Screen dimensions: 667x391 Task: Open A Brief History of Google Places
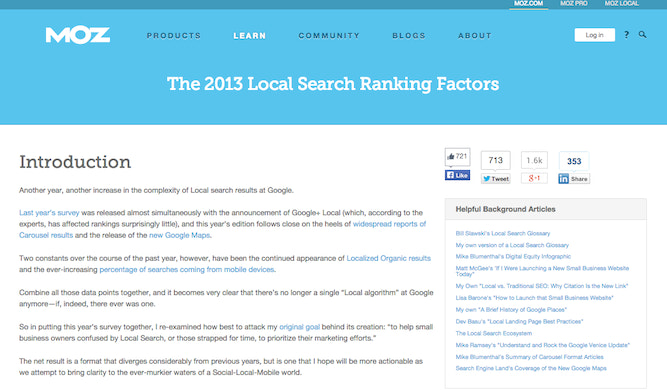tap(511, 310)
